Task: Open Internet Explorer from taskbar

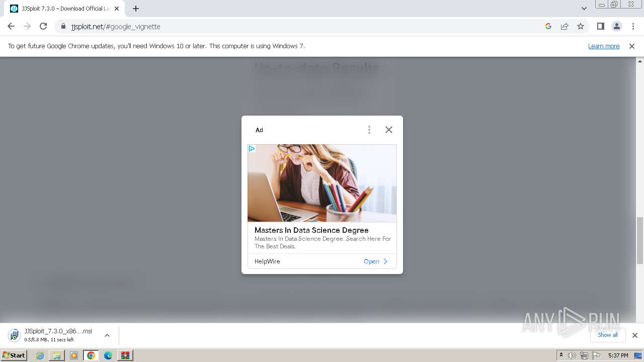Action: (x=40, y=355)
